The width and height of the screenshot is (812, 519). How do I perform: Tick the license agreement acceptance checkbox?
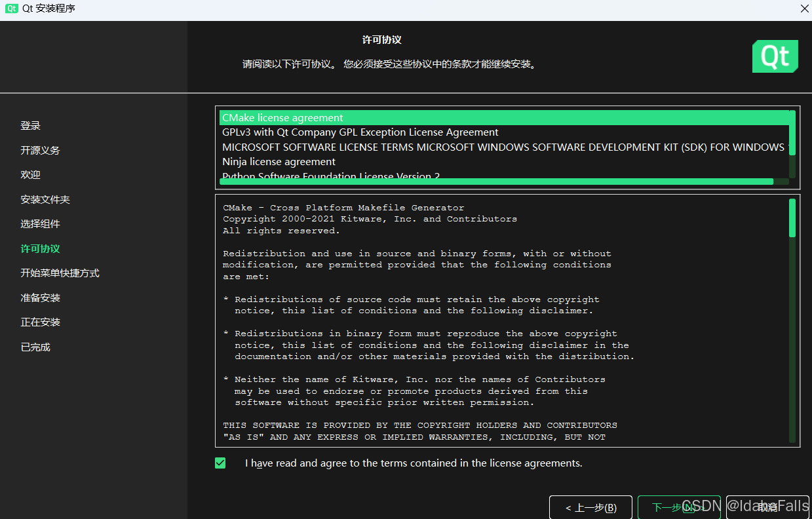pos(220,463)
